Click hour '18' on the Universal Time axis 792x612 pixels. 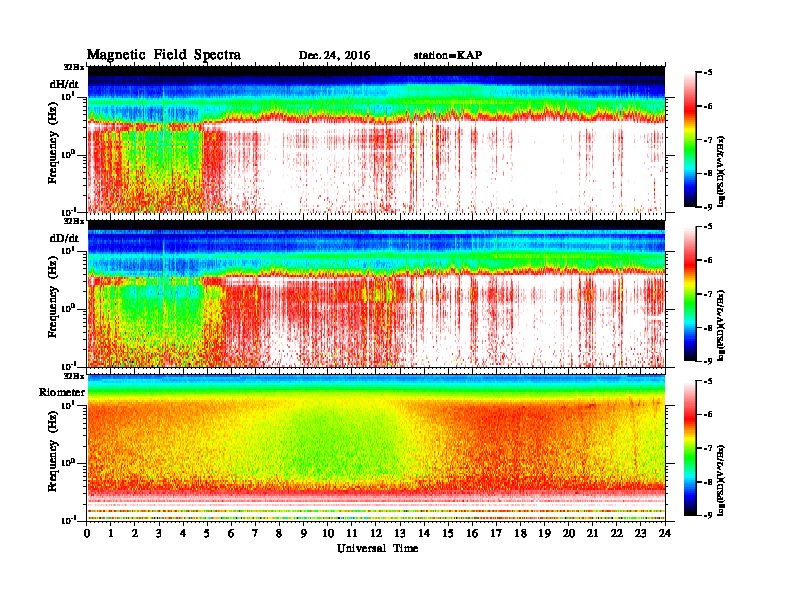point(521,533)
